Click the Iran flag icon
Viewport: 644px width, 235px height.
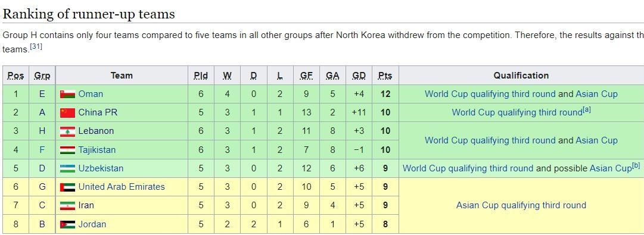click(67, 205)
